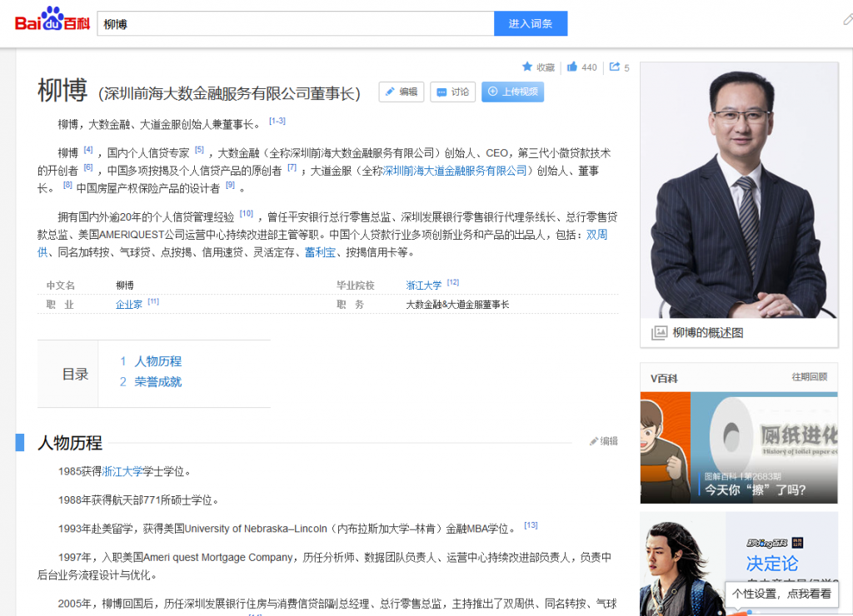Open reference [8] after 董事长
Screen dimensions: 853x616
(x=67, y=184)
